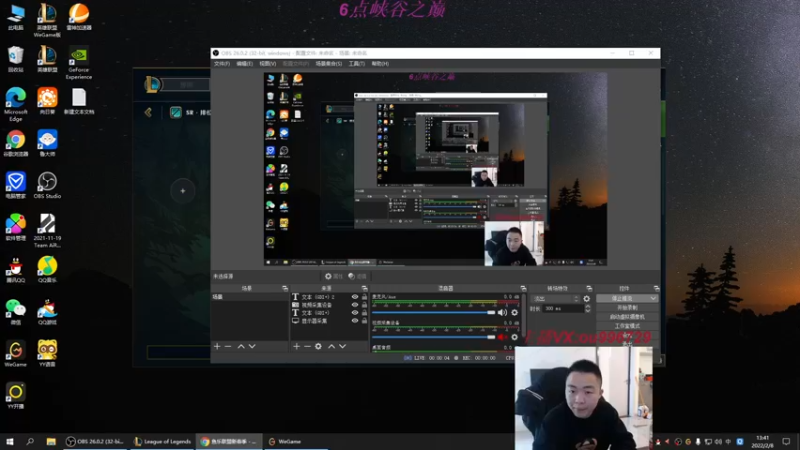Open Windows Start menu

[10, 442]
